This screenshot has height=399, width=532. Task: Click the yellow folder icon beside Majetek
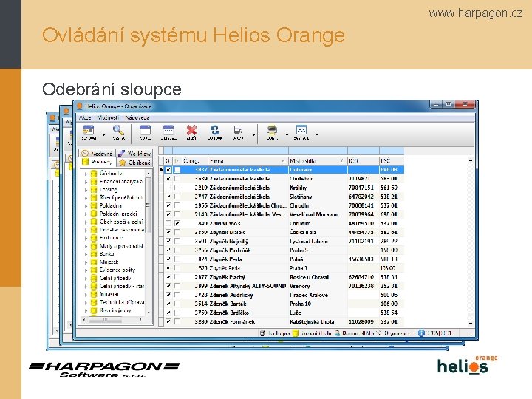tap(94, 262)
